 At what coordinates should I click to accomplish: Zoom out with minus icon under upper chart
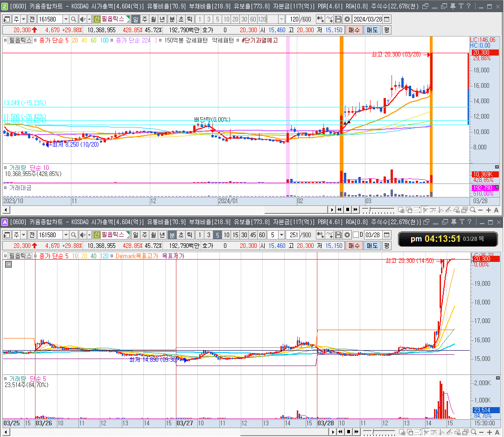pos(481,210)
